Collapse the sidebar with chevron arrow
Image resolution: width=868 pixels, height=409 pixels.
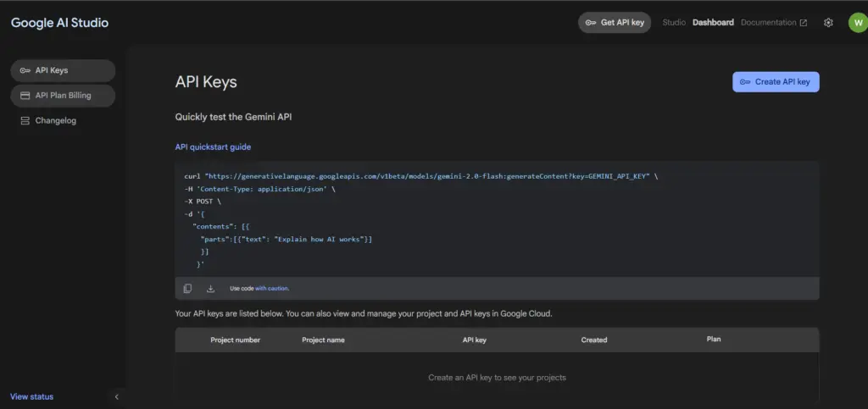click(x=116, y=396)
